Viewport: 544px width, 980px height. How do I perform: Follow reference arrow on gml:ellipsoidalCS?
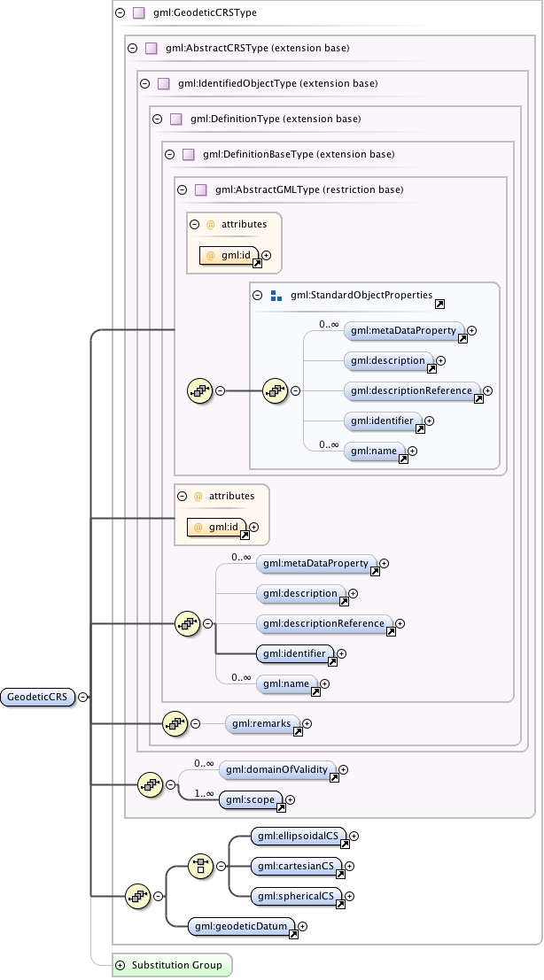(345, 844)
